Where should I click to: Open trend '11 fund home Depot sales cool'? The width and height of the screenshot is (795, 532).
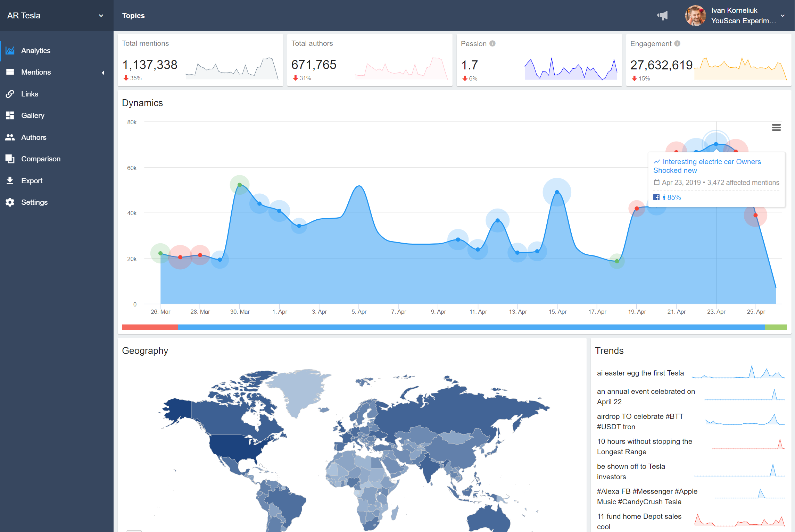tap(639, 521)
